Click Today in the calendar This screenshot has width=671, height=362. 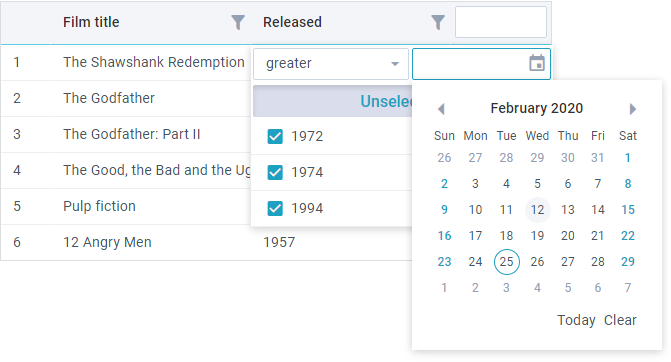pos(576,320)
